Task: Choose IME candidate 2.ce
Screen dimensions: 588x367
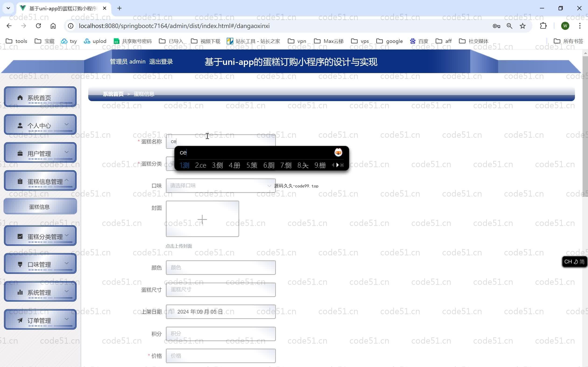Action: [x=201, y=165]
